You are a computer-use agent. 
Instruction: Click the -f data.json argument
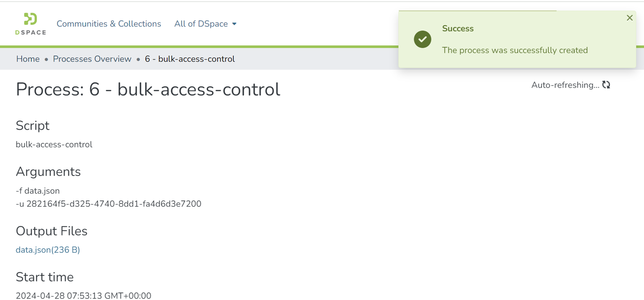click(38, 191)
